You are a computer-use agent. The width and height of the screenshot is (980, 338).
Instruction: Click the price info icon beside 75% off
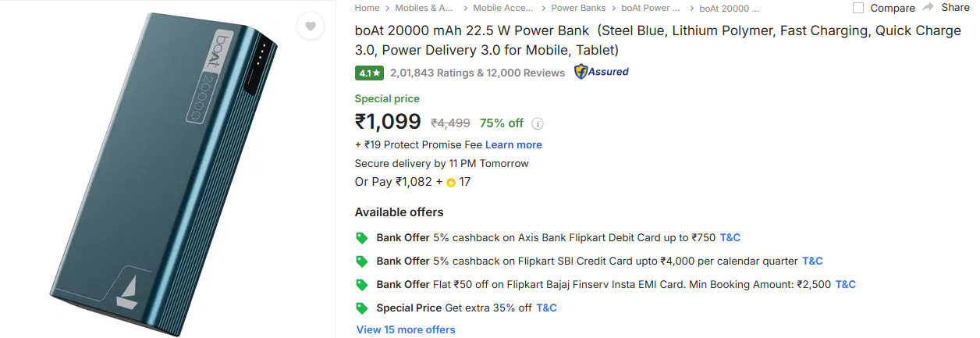(x=538, y=123)
